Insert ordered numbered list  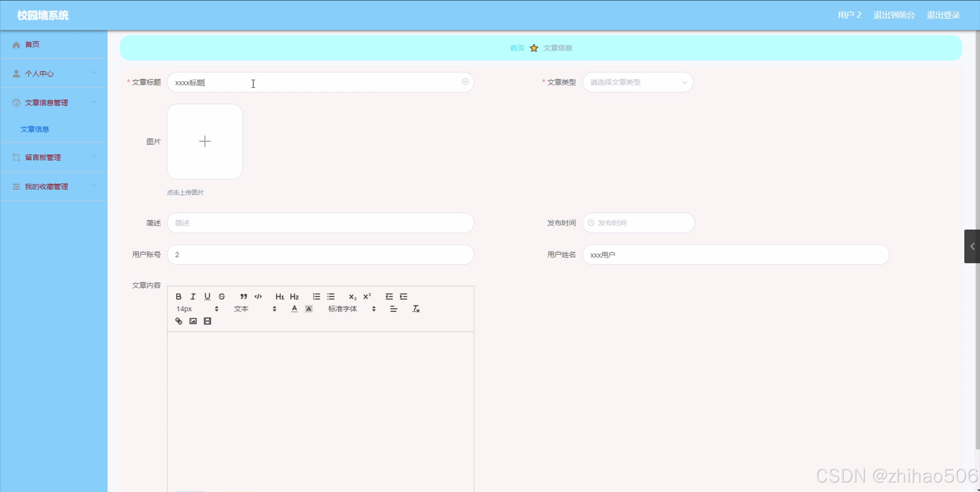point(316,297)
